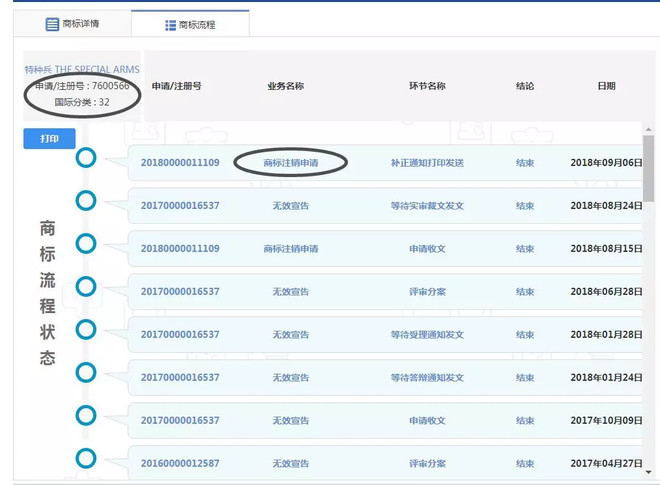
Task: Click the circled 商标注销申请 link
Action: coord(291,163)
